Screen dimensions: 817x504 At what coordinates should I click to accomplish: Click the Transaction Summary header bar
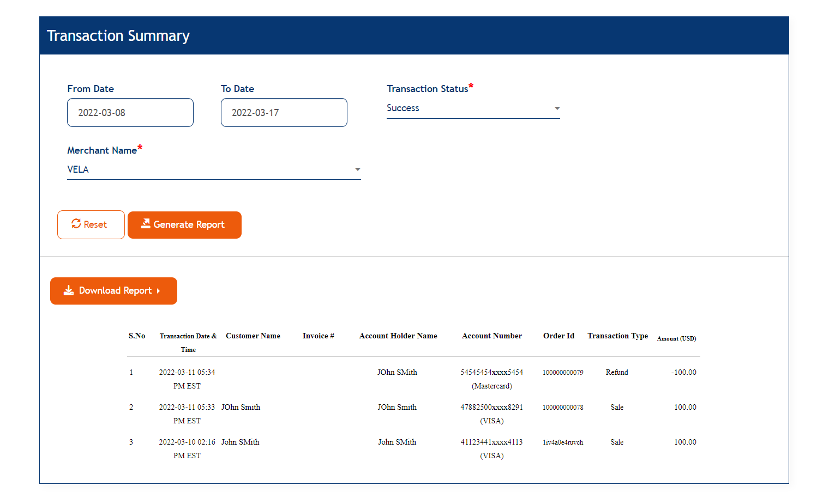coord(414,35)
